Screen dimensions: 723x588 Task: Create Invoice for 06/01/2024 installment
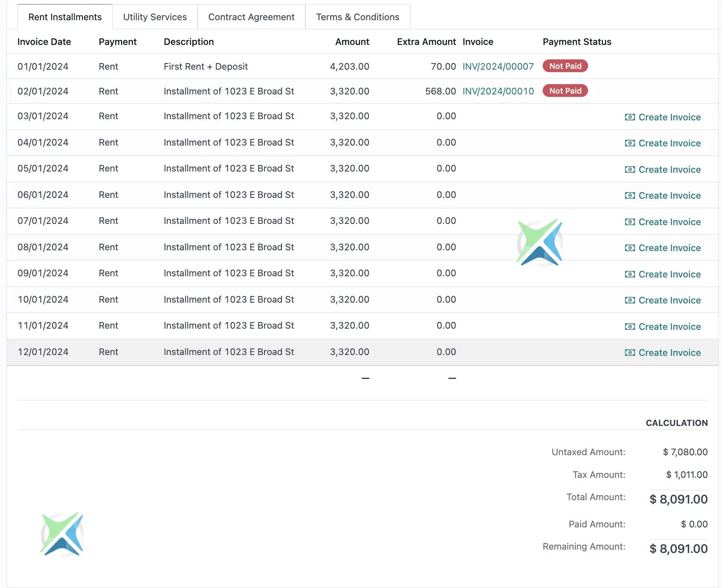[663, 195]
